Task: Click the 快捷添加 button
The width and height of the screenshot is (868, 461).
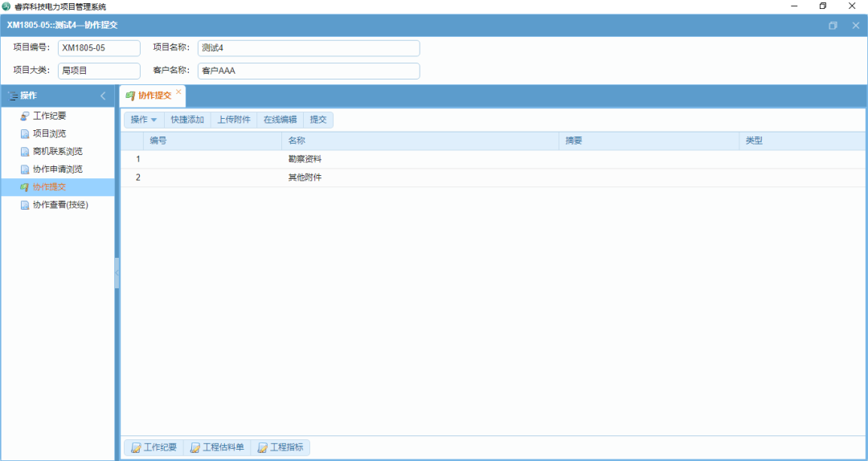Action: [x=187, y=120]
